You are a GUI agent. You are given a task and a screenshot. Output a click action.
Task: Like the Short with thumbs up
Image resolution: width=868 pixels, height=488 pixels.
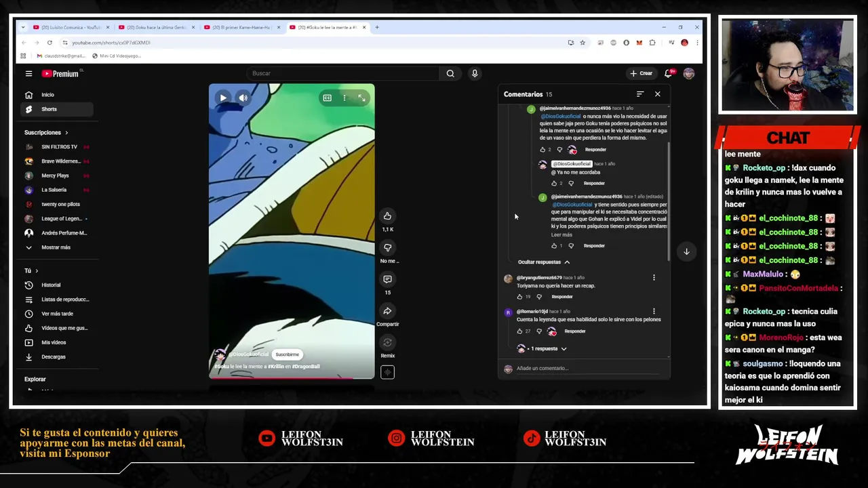click(387, 216)
